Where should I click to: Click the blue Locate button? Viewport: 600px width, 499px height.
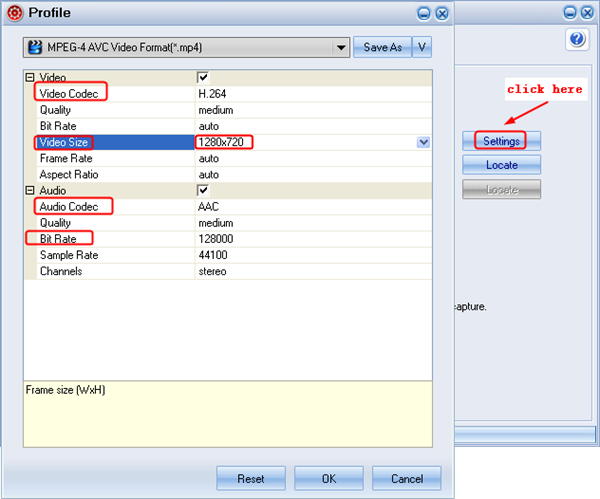pos(501,165)
